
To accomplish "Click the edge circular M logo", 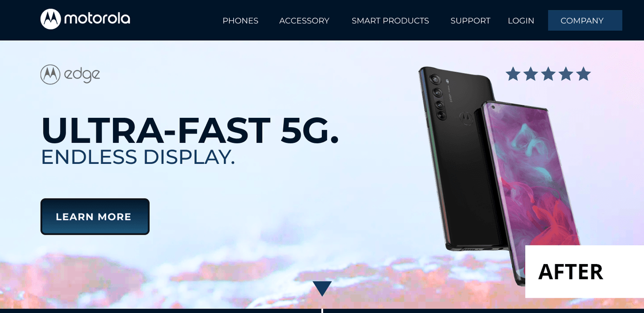I will (50, 74).
